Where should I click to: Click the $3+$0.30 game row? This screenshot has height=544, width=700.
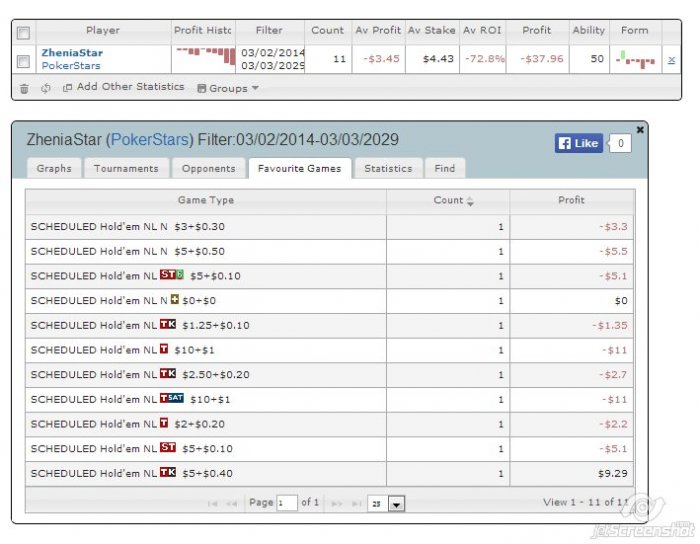[x=329, y=227]
